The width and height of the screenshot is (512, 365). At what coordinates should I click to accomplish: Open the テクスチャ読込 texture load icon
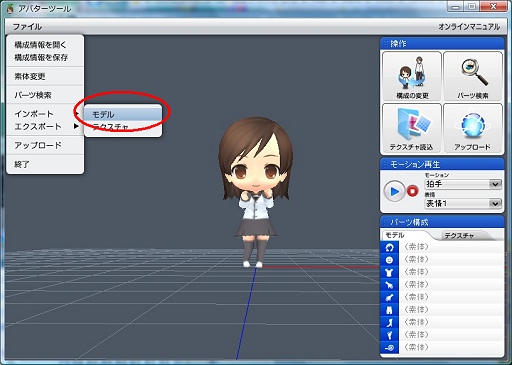[x=412, y=128]
